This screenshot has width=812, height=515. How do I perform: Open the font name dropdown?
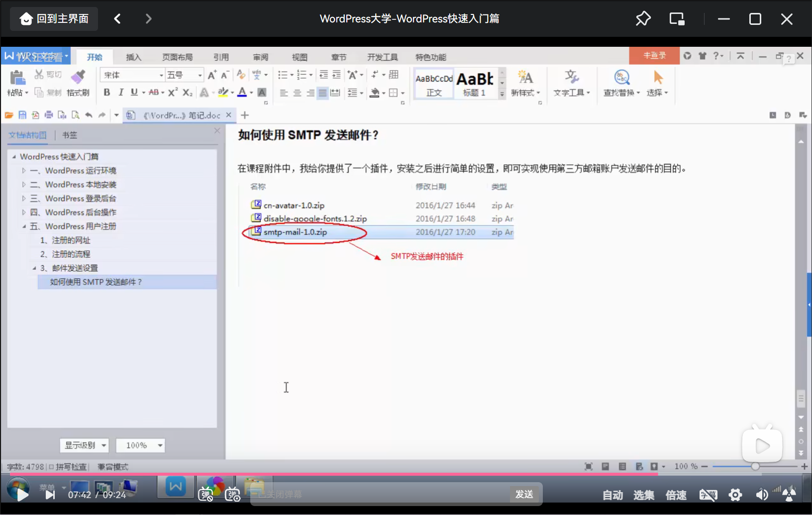[x=161, y=75]
